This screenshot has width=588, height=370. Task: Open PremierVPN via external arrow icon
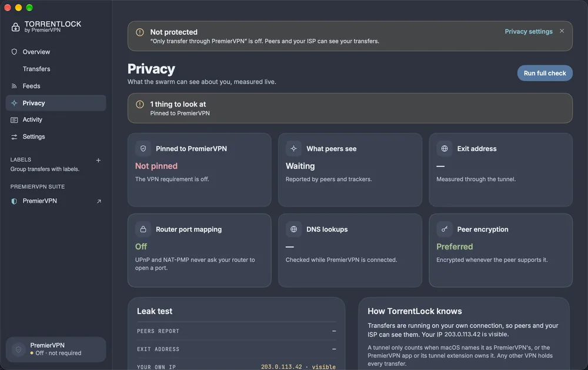click(99, 201)
